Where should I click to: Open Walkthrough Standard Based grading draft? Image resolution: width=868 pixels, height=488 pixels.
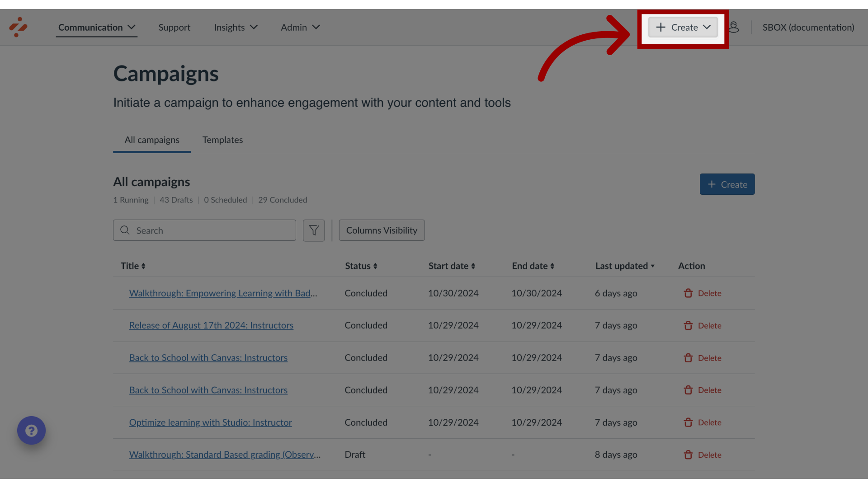[x=225, y=455]
